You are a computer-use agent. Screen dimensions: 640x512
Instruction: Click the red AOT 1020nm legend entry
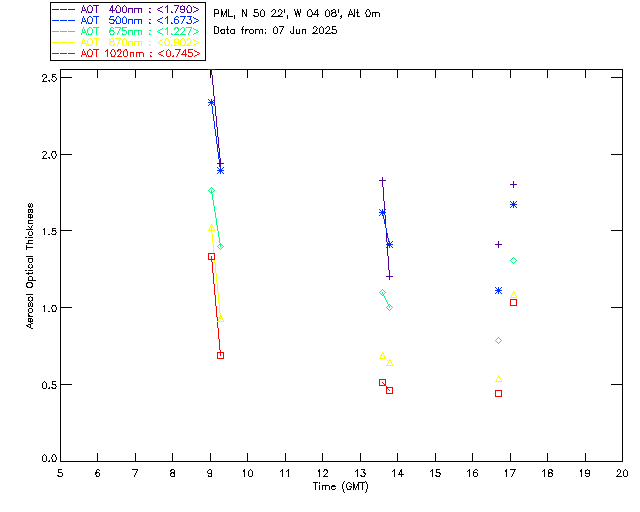tap(127, 53)
